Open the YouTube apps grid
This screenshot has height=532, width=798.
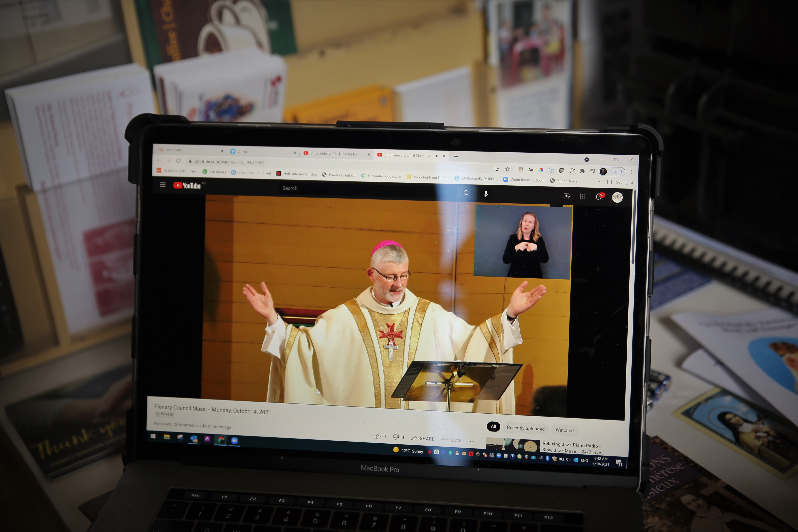[x=582, y=196]
